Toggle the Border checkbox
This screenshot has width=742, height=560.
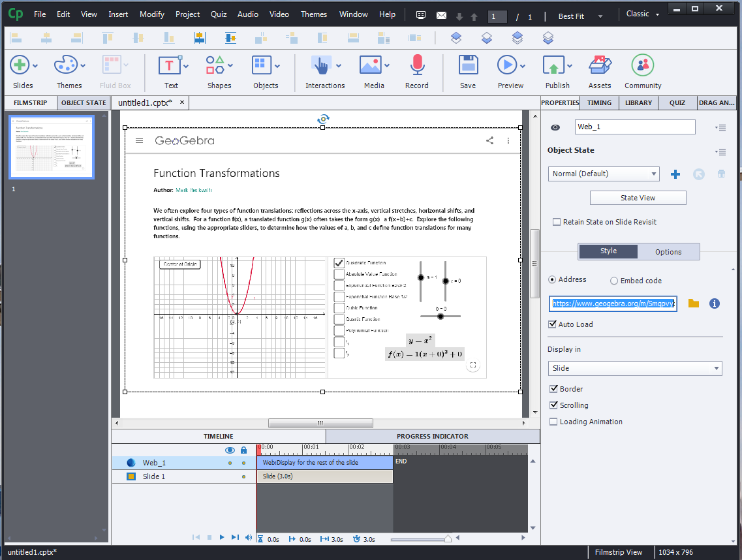(553, 388)
